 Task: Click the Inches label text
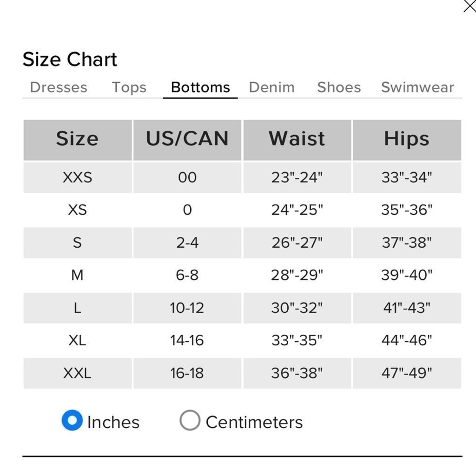coord(113,422)
